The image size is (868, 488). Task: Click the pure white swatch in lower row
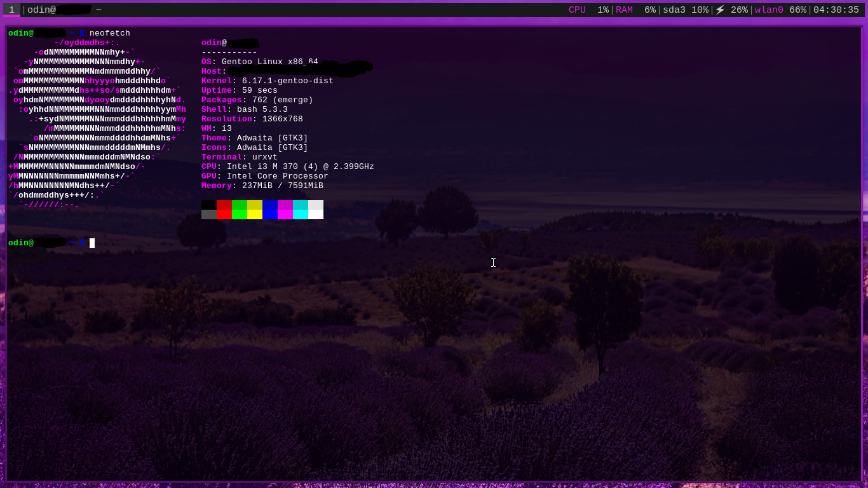[x=316, y=215]
